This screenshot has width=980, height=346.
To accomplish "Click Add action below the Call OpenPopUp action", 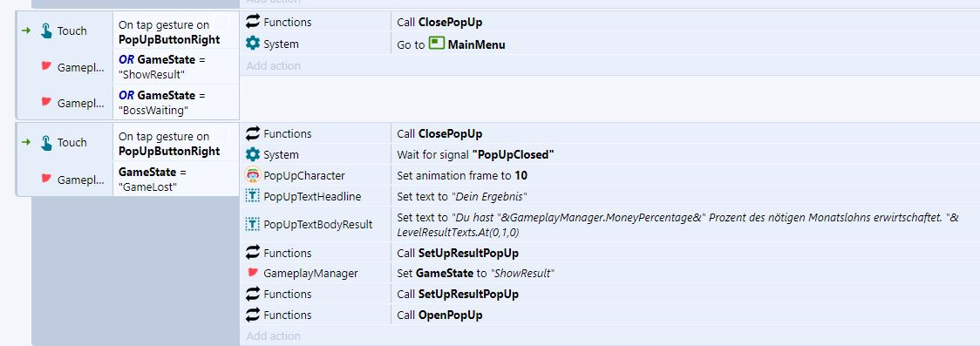I will pyautogui.click(x=273, y=336).
